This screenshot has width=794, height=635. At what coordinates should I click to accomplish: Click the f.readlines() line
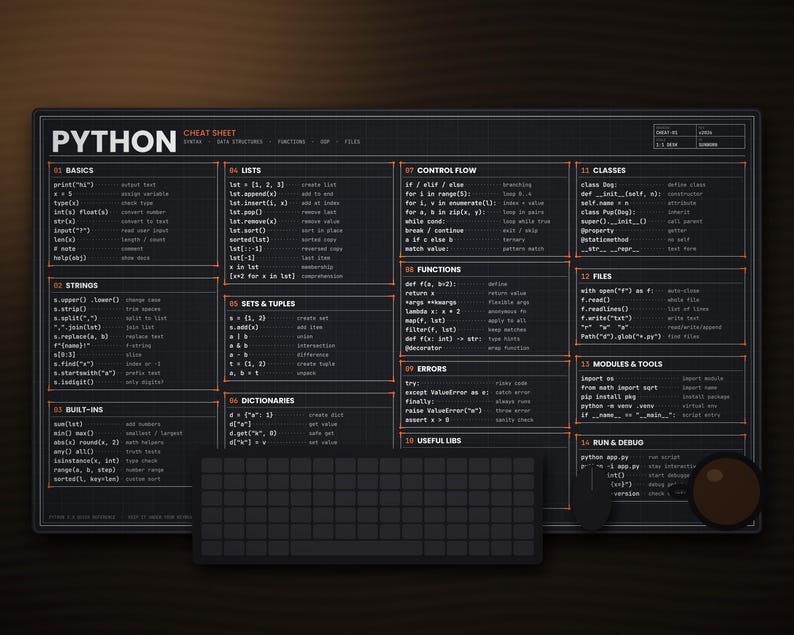tap(605, 309)
